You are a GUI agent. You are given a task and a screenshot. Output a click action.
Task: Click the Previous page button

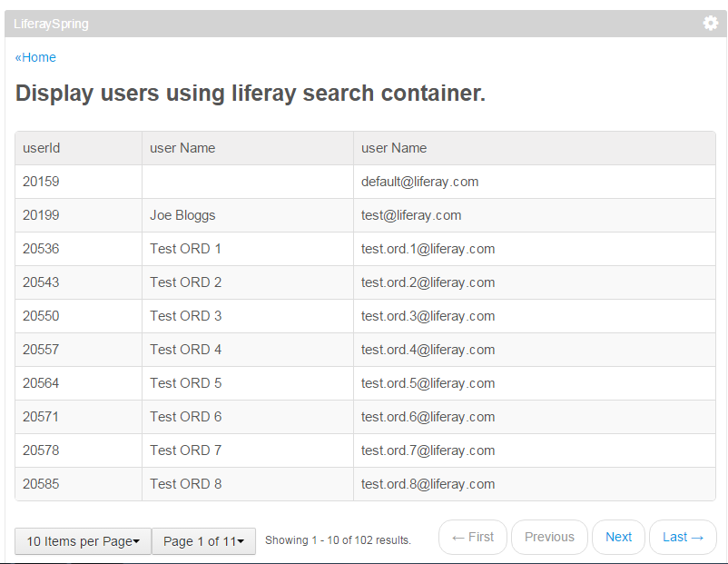[x=549, y=537]
